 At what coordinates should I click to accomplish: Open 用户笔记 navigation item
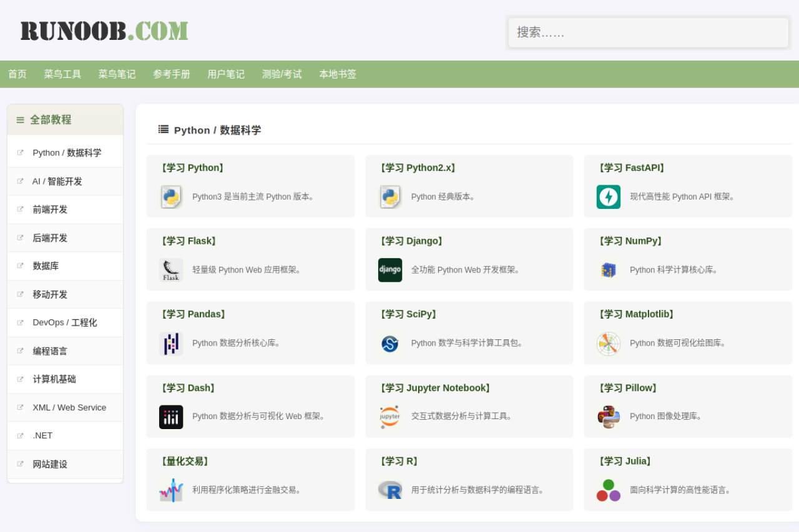(226, 74)
